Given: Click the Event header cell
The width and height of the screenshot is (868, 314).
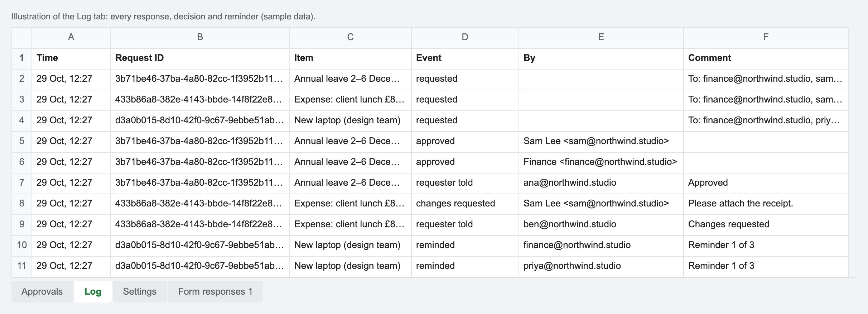Looking at the screenshot, I should pos(465,59).
